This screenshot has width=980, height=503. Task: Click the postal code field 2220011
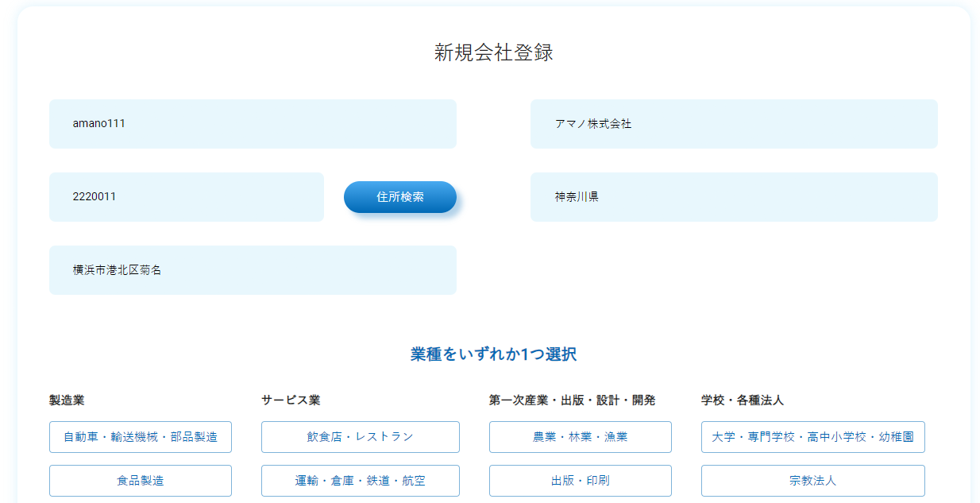[187, 197]
